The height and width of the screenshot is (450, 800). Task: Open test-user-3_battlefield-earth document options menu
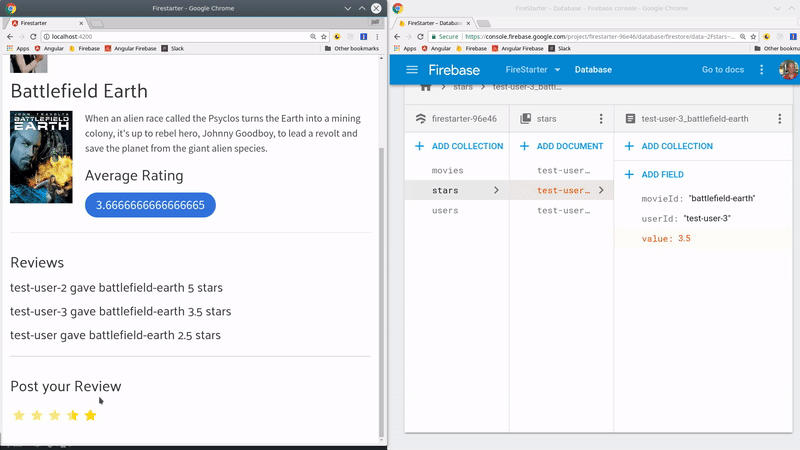pos(779,119)
